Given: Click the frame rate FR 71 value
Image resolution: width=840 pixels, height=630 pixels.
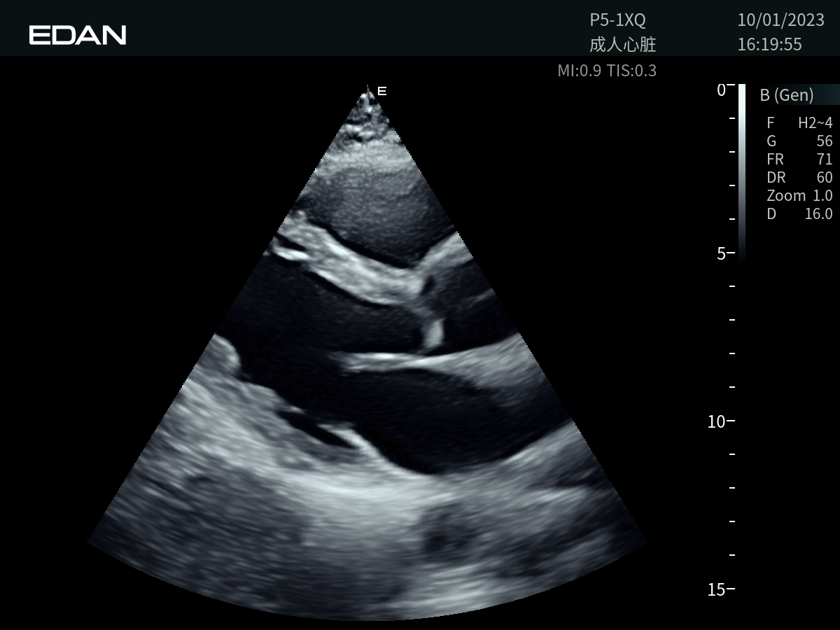Looking at the screenshot, I should [x=799, y=160].
